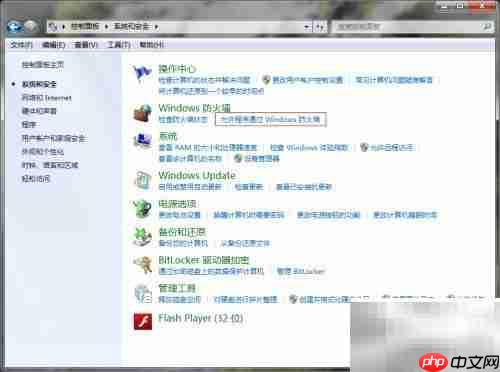Image resolution: width=500 pixels, height=372 pixels.
Task: Open 时钟、语言和区域 in sidebar
Action: pos(50,165)
